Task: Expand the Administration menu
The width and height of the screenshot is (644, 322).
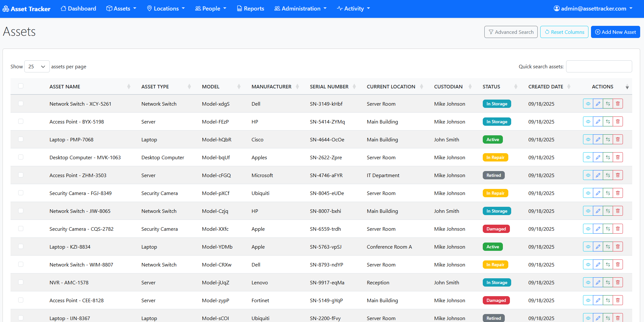Action: [300, 9]
